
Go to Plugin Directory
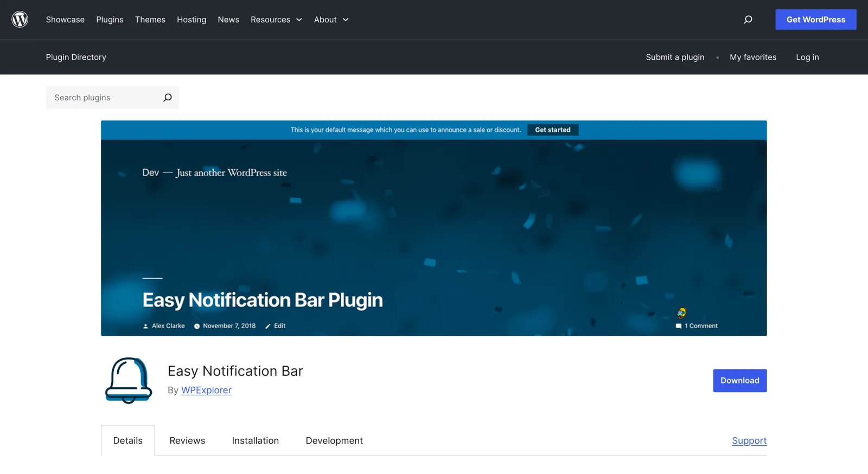click(76, 57)
